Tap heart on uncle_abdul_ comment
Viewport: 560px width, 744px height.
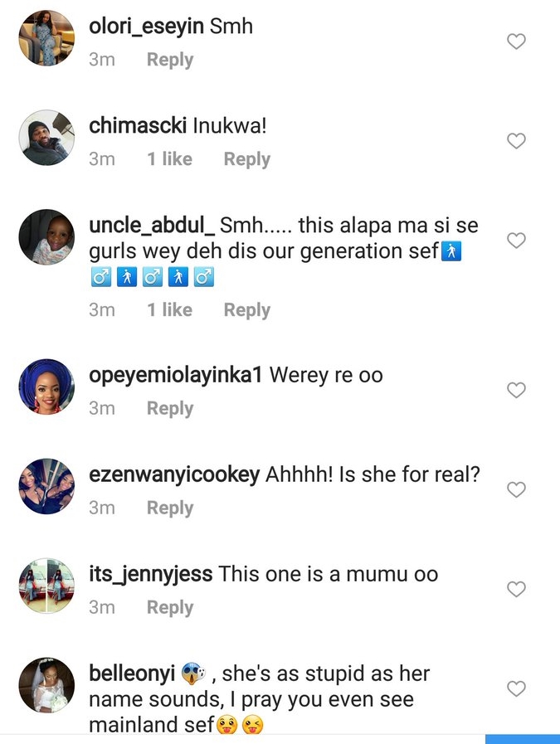point(516,241)
